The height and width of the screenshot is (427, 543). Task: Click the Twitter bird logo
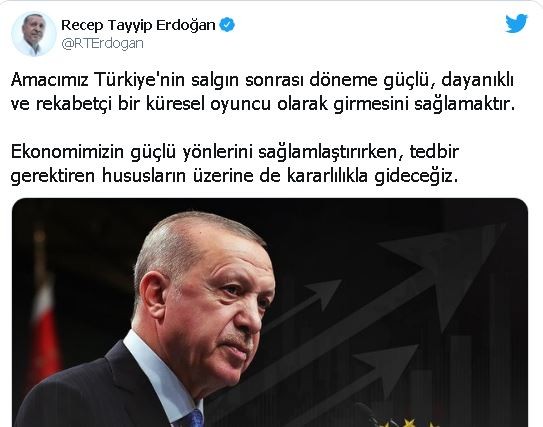pos(516,23)
